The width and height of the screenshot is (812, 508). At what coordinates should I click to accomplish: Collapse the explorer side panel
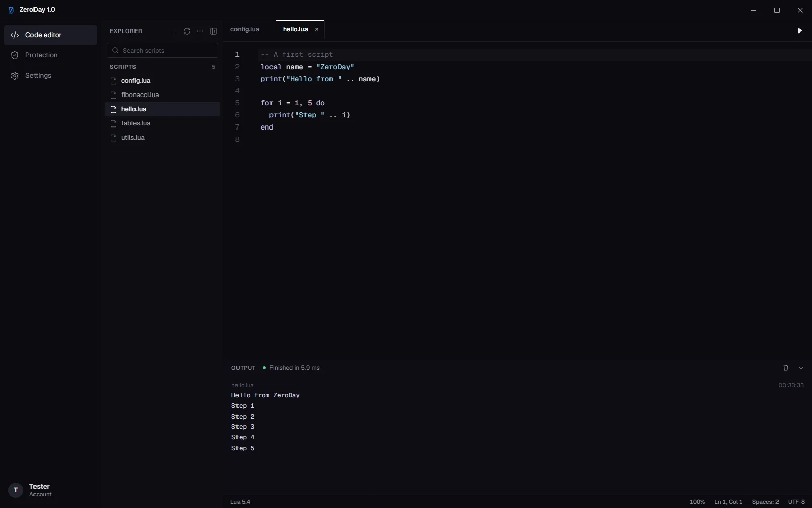click(x=213, y=31)
